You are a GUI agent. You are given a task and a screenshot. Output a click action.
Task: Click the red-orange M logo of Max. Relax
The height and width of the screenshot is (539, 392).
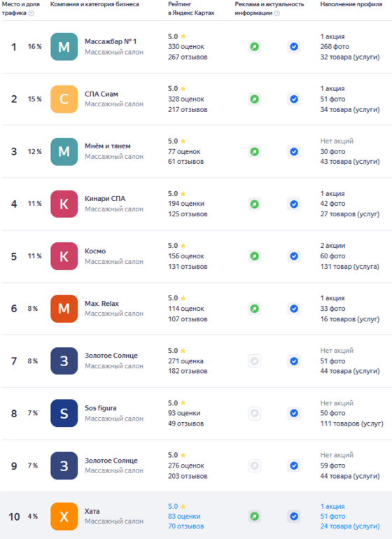click(64, 309)
